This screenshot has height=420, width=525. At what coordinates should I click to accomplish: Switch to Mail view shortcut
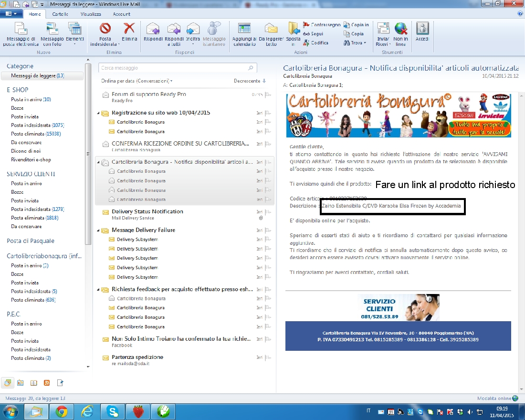tap(7, 382)
